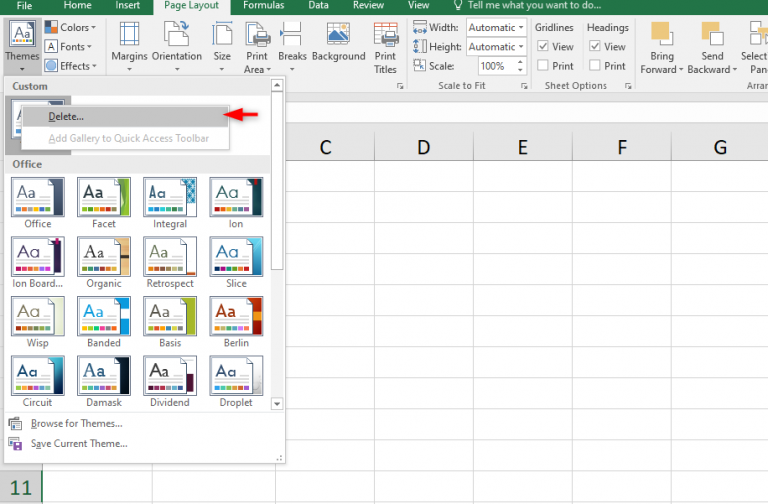Open the Margins options
Viewport: 768px width, 504px height.
tap(129, 47)
